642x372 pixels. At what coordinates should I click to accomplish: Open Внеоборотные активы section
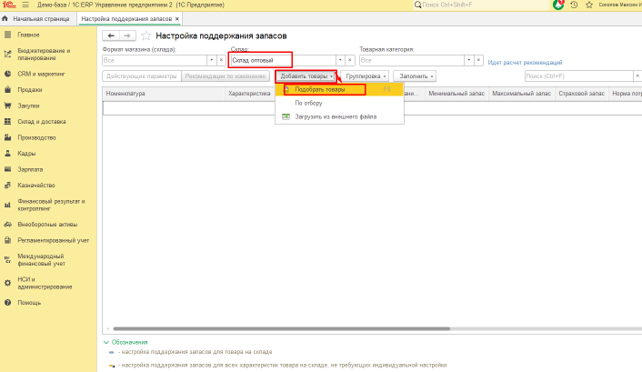pyautogui.click(x=47, y=224)
